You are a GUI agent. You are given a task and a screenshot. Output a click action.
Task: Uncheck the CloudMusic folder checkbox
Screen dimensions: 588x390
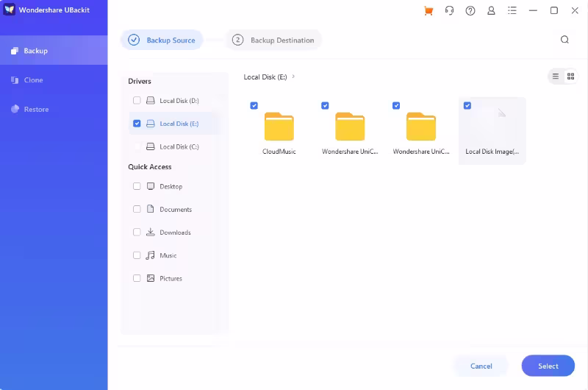tap(254, 105)
